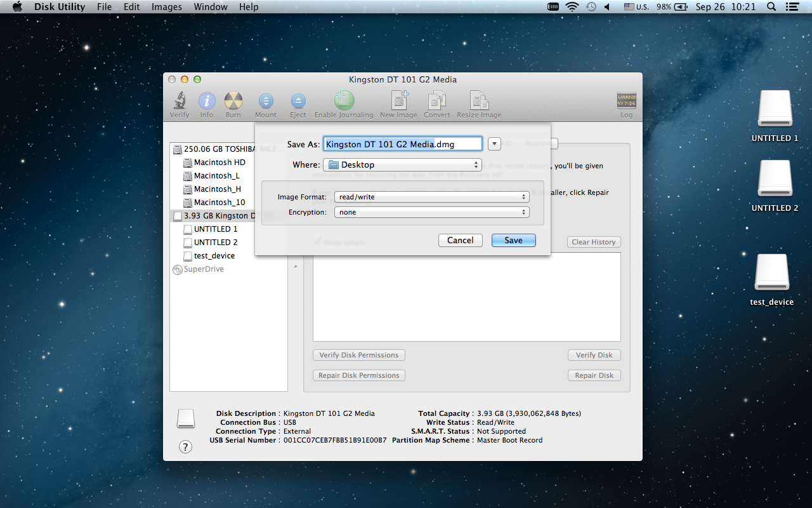Click the Verify microscope toolbar icon

tap(180, 101)
